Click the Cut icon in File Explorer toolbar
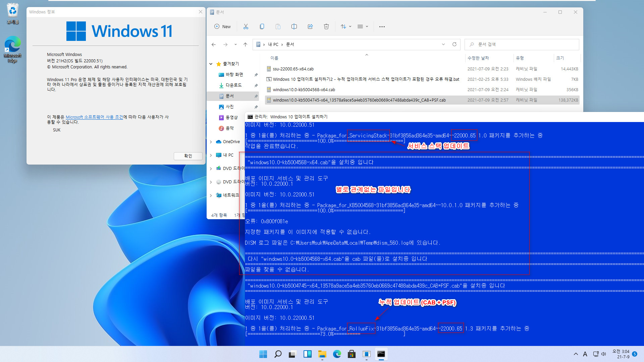 (246, 26)
